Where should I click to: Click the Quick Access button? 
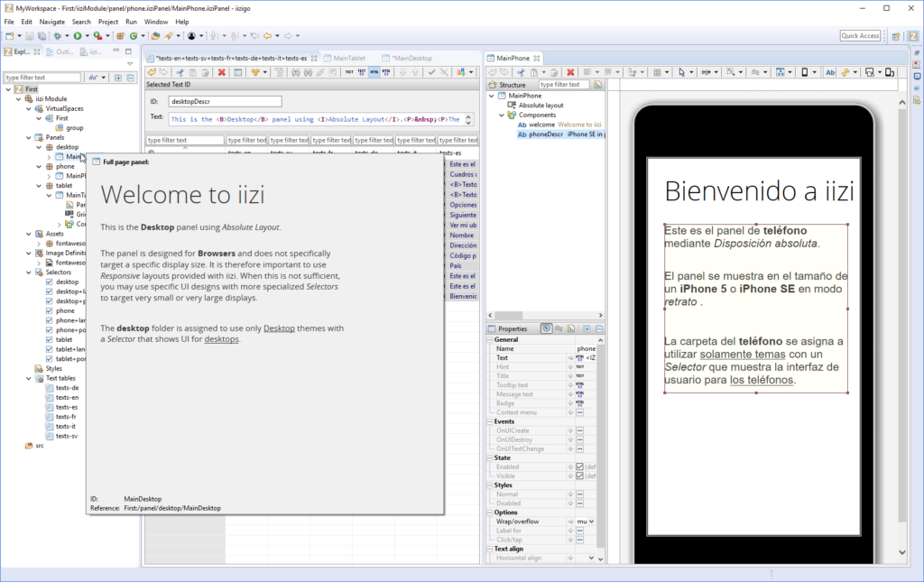(x=860, y=36)
